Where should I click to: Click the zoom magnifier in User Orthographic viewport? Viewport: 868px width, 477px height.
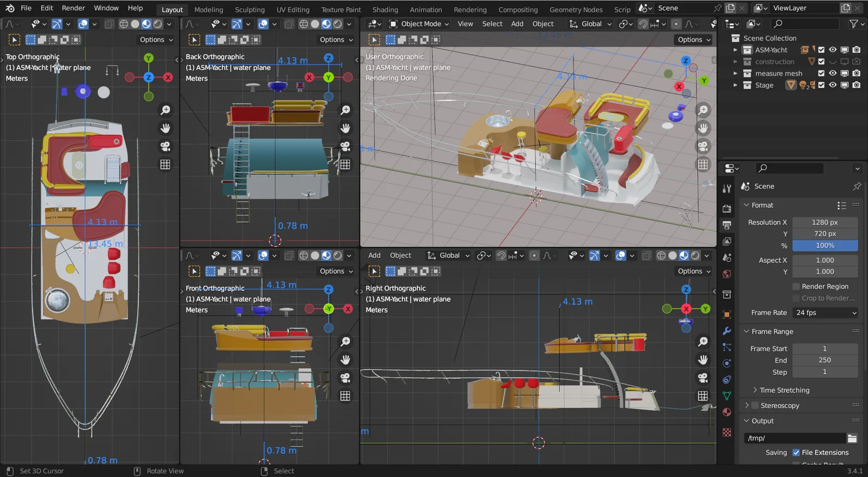703,110
